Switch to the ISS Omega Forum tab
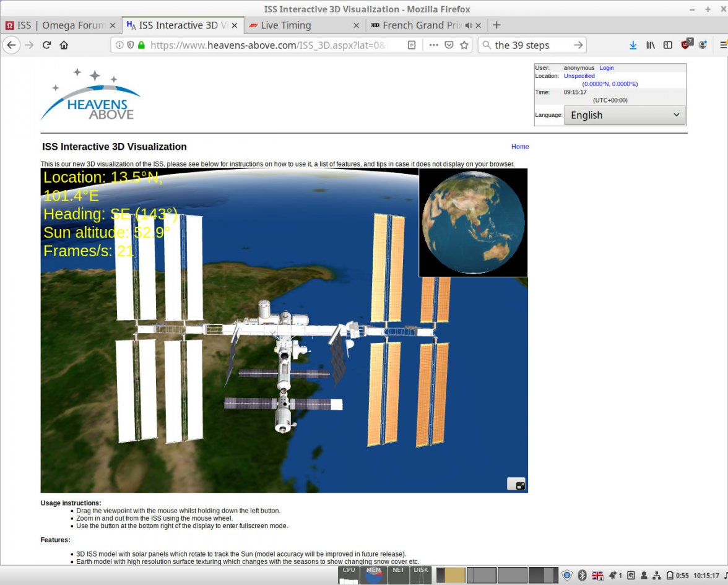Image resolution: width=728 pixels, height=585 pixels. pyautogui.click(x=56, y=25)
